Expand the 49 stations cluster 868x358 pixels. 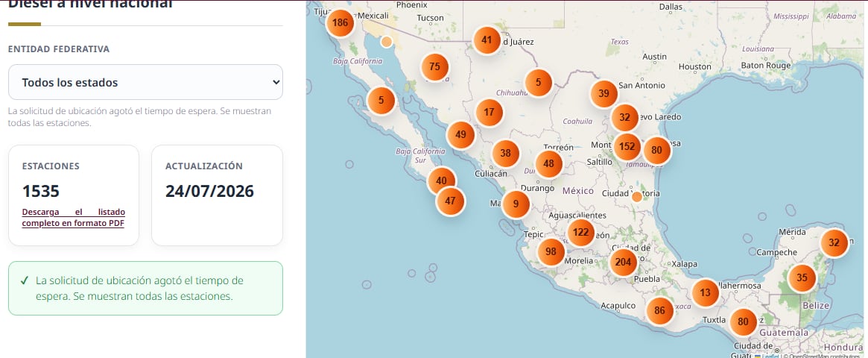[460, 135]
